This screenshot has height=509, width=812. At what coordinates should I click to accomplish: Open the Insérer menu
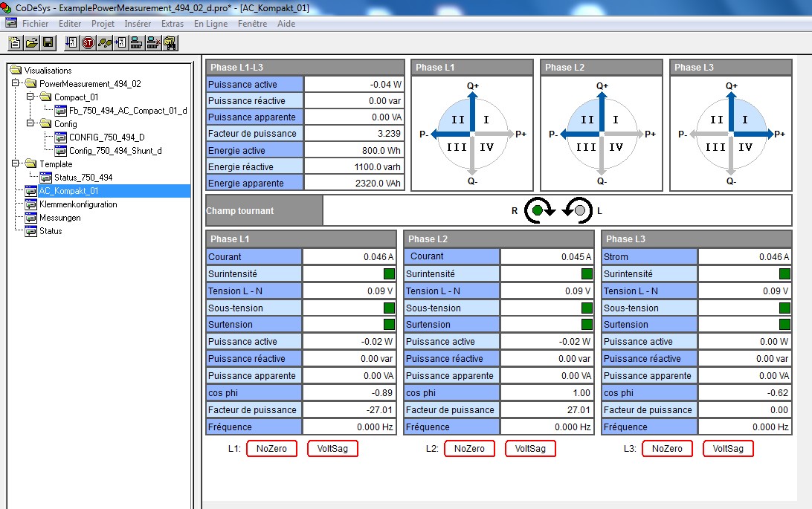138,24
